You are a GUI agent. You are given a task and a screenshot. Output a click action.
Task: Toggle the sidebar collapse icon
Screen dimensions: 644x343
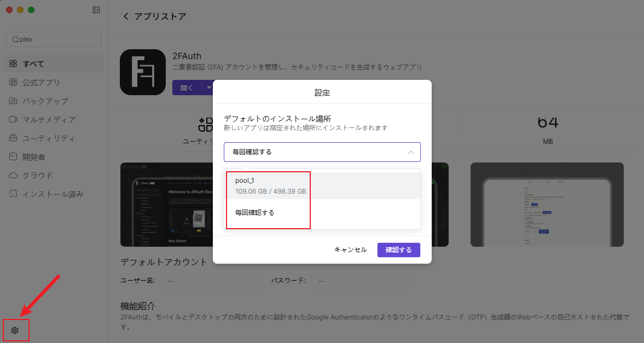tap(96, 10)
